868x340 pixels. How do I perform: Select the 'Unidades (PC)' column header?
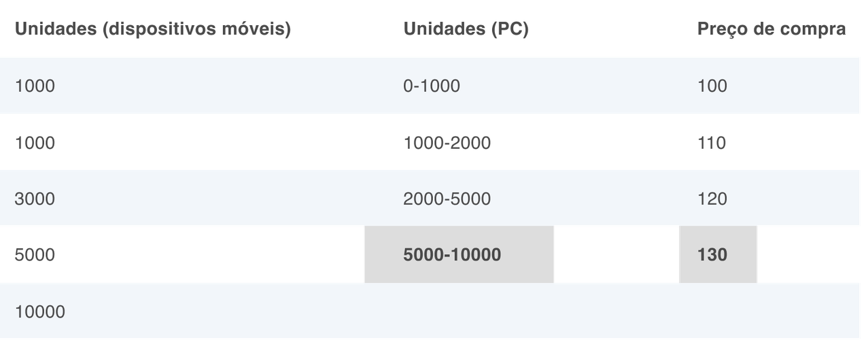[x=466, y=30]
